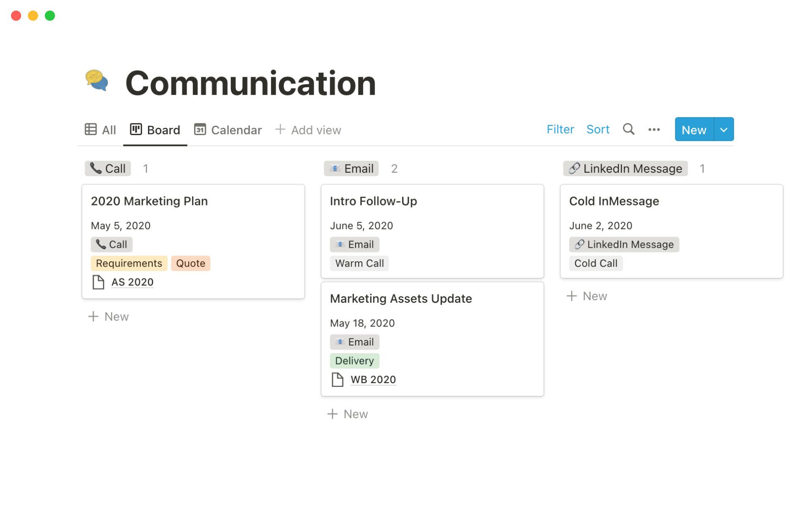The height and width of the screenshot is (508, 812).
Task: Click the AS 2020 page document icon
Action: [x=98, y=282]
